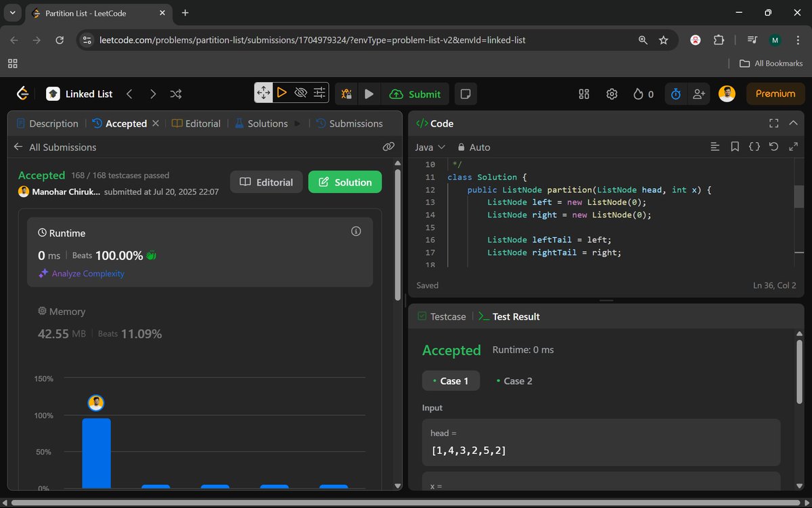Select the Accepted tab
Screen dimensions: 812x508
[120, 123]
